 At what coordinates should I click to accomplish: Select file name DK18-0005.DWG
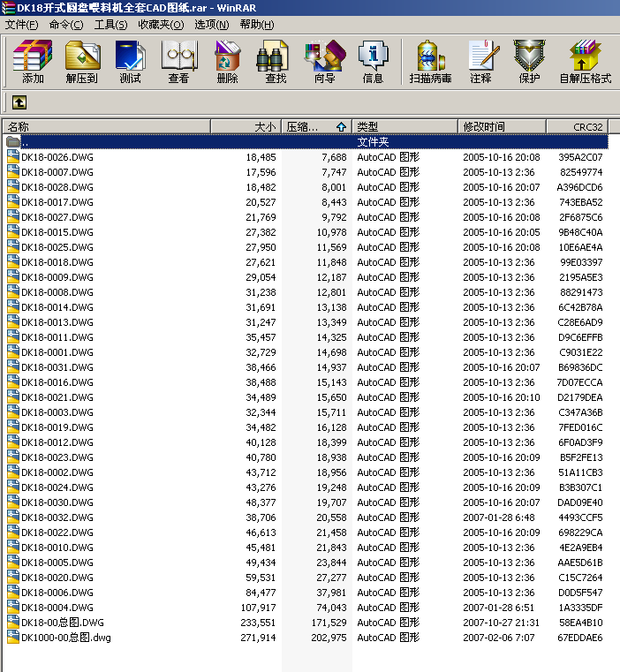pyautogui.click(x=57, y=563)
